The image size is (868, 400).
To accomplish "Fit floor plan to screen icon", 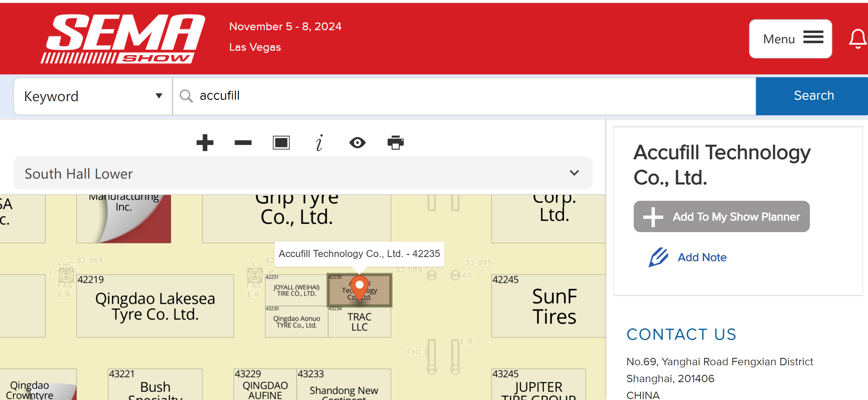I will 281,143.
